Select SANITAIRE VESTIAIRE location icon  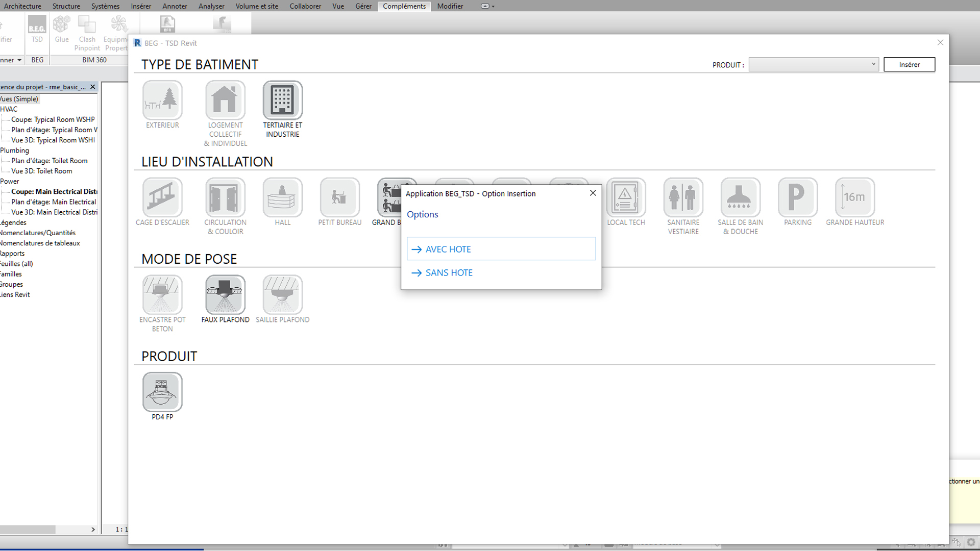coord(683,197)
